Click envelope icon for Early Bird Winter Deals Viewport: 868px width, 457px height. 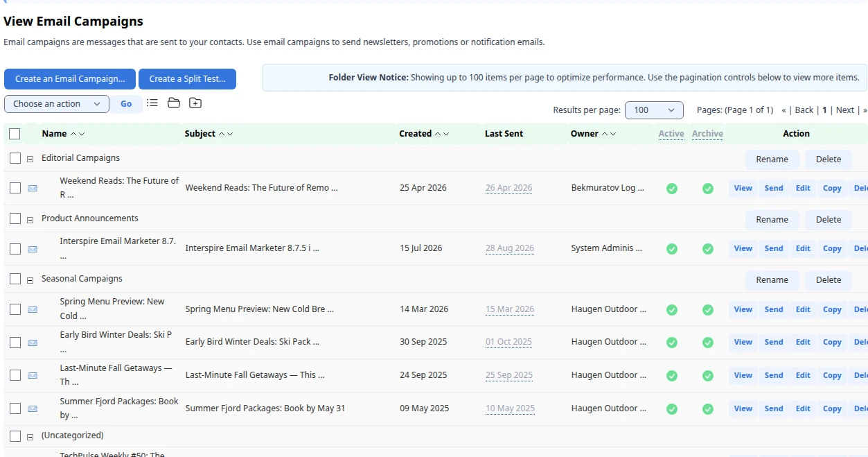point(33,343)
